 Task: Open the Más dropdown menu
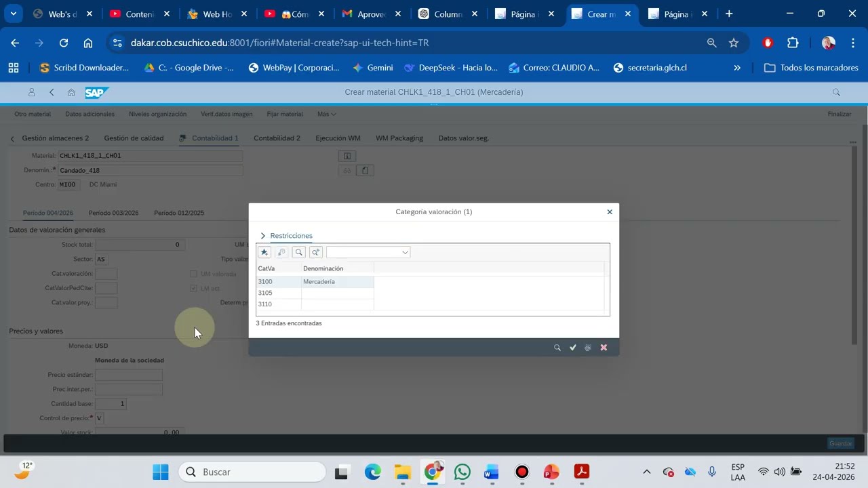326,114
